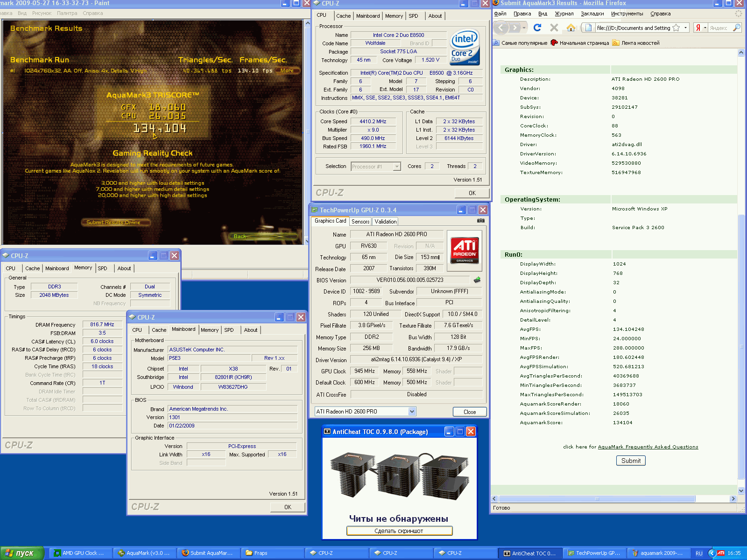Click the ATI tray icon in system tray
The width and height of the screenshot is (747, 560).
tap(721, 553)
